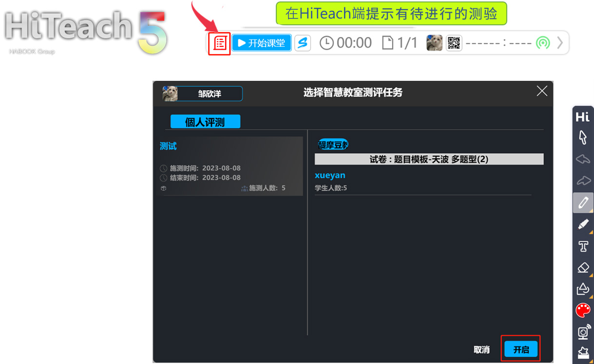Click the blue S sync icon
Screen dimensions: 594x364
(303, 43)
